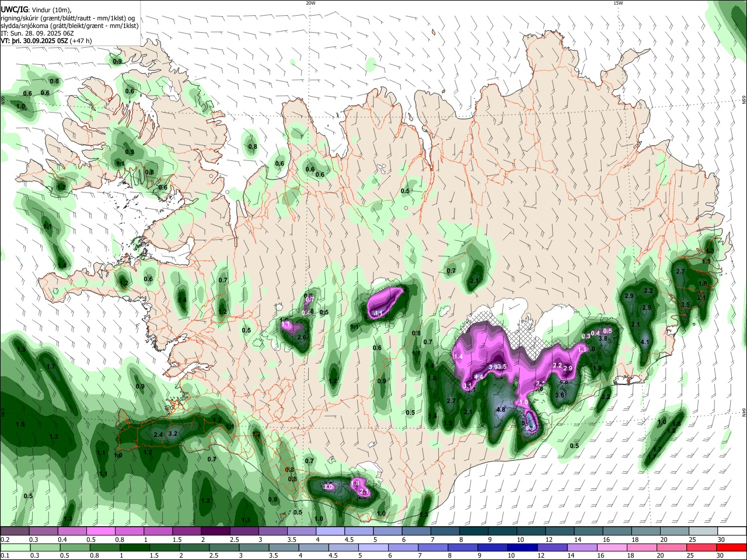This screenshot has width=747, height=560.
Task: Click the 'slydda/snjókoma' legend description line
Action: [x=69, y=26]
